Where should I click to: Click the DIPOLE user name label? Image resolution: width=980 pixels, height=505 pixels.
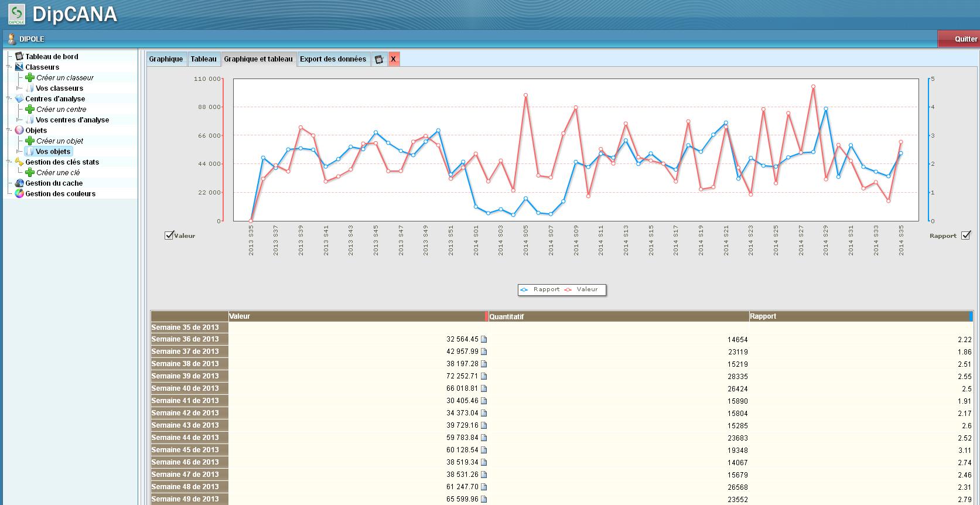click(32, 39)
